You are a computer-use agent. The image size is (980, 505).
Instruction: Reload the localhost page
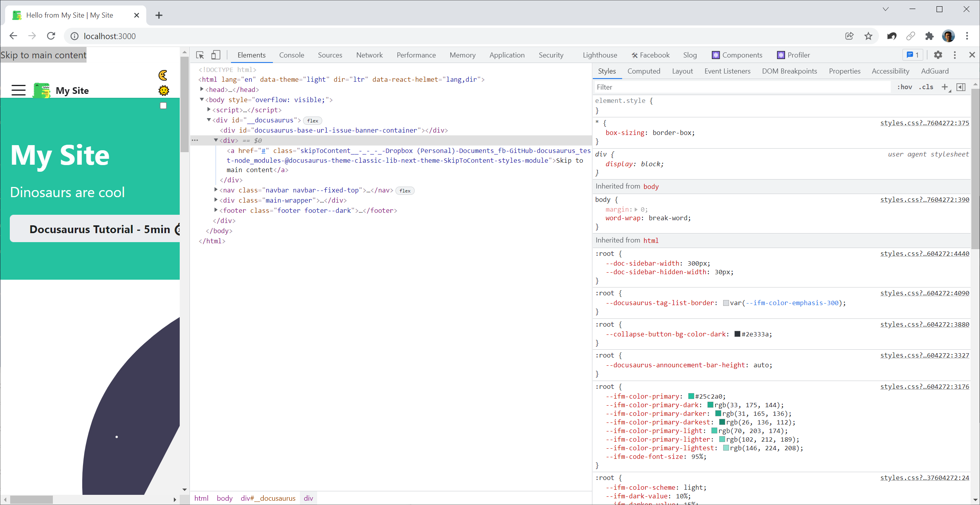point(51,36)
